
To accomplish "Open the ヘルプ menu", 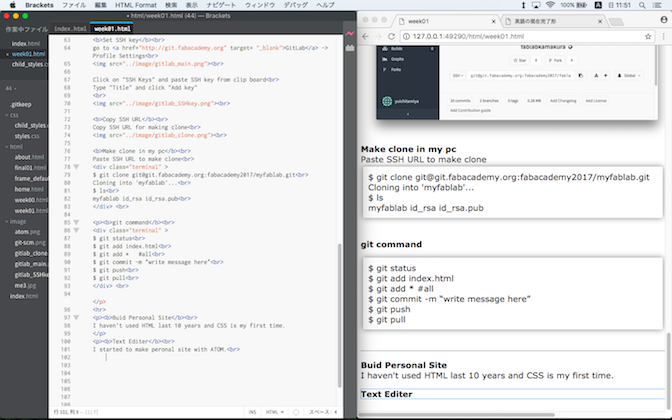I will pos(326,5).
